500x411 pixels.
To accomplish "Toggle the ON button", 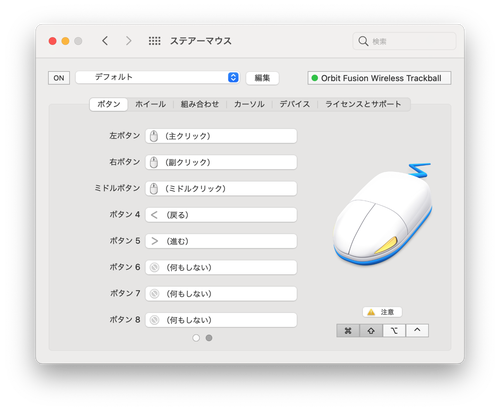I will [x=59, y=78].
